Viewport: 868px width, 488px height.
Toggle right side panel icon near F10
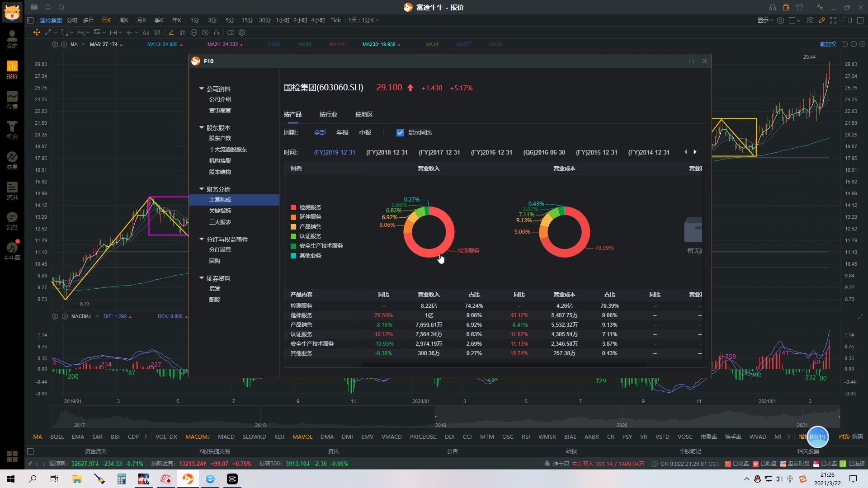[861, 20]
